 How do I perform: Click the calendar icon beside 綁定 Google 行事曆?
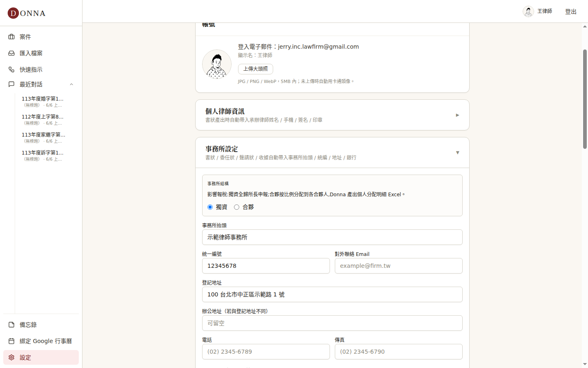click(x=11, y=341)
